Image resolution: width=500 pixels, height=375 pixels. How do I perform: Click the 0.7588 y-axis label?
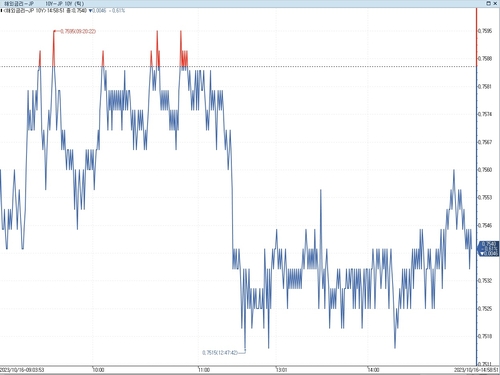[485, 59]
